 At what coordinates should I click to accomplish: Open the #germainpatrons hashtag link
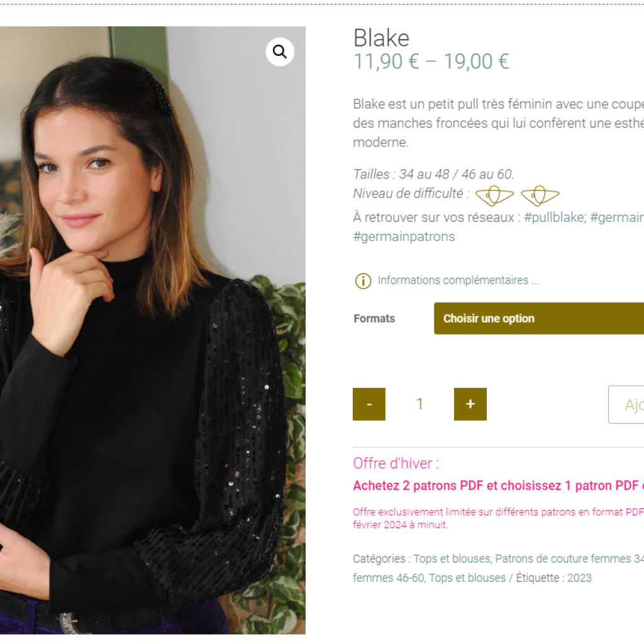[x=403, y=237]
